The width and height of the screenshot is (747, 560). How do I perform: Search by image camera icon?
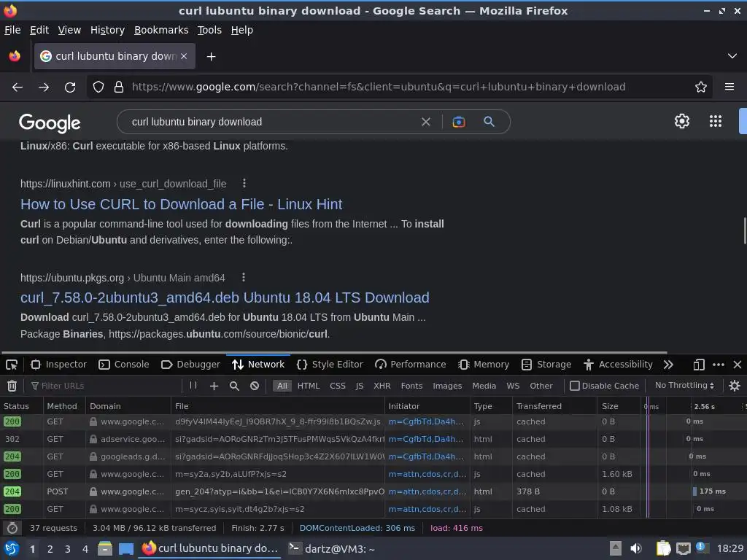pyautogui.click(x=458, y=122)
